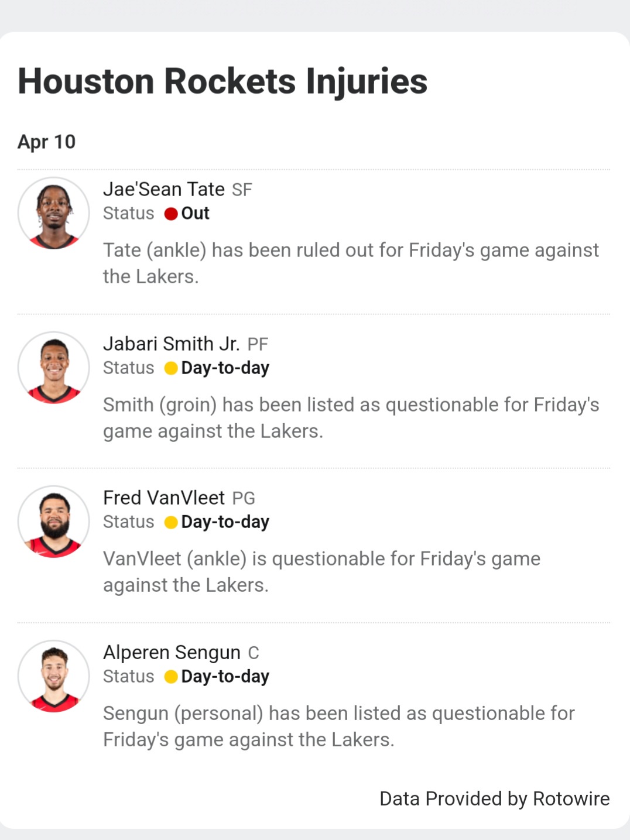Click Jae'Sean Tate's headshot photo
Viewport: 630px width, 840px height.
coord(54,213)
